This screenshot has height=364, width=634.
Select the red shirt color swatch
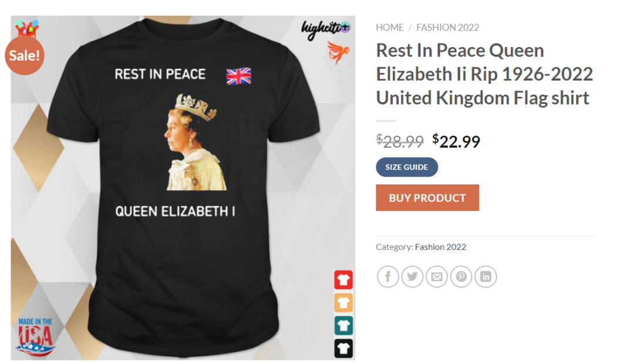(343, 280)
